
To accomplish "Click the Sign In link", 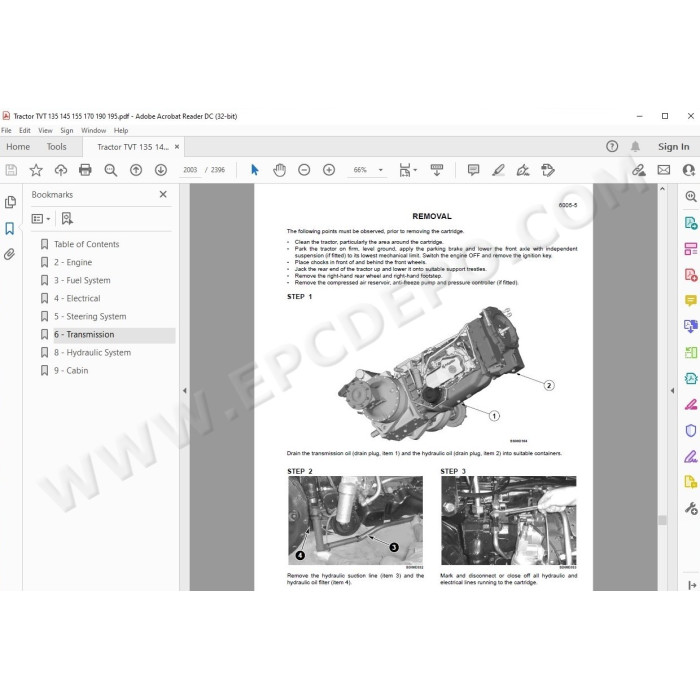I will tap(673, 146).
